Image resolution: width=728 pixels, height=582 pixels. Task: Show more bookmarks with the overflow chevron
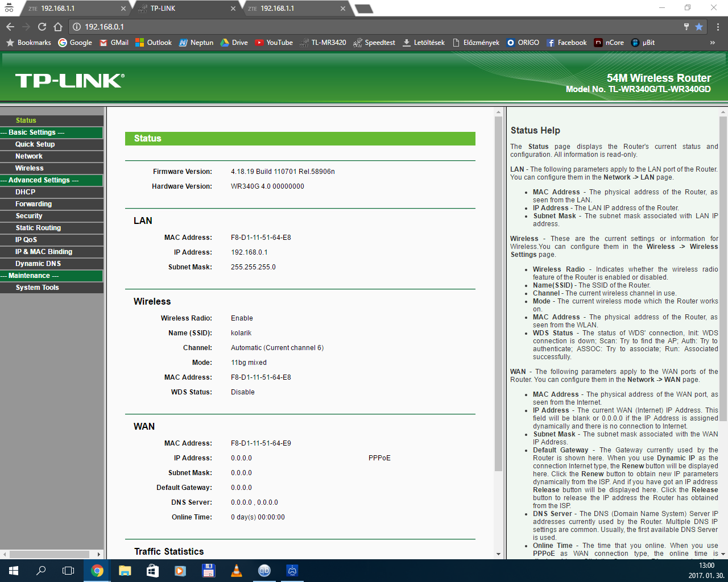click(712, 43)
